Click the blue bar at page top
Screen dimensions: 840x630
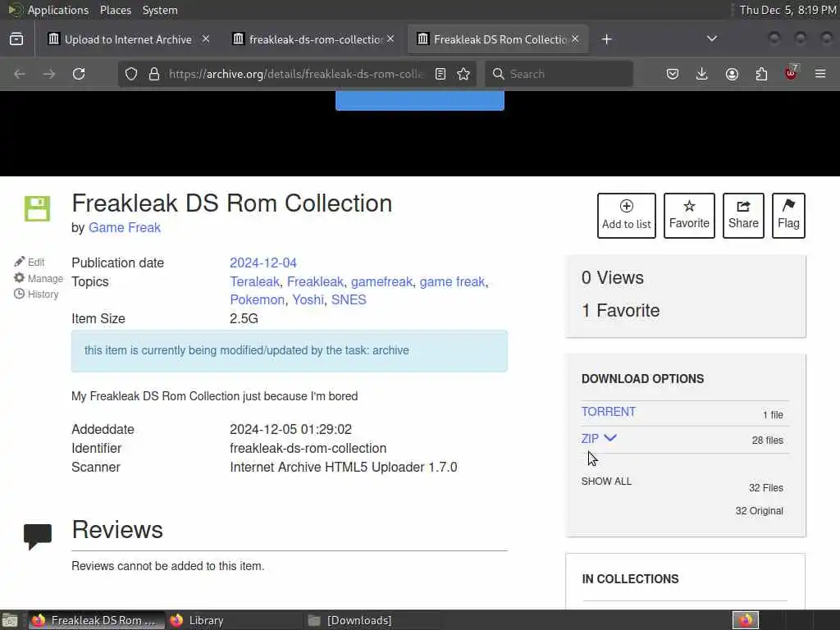[x=419, y=101]
